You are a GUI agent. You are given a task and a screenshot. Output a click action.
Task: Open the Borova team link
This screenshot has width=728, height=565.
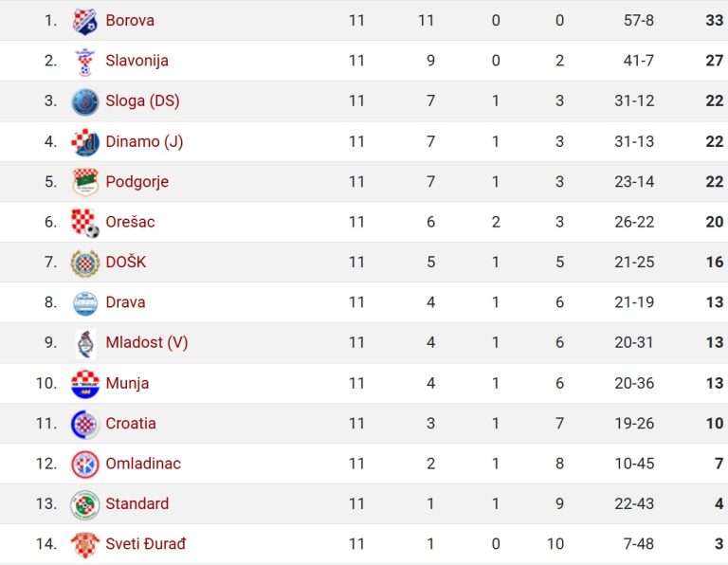coord(130,21)
